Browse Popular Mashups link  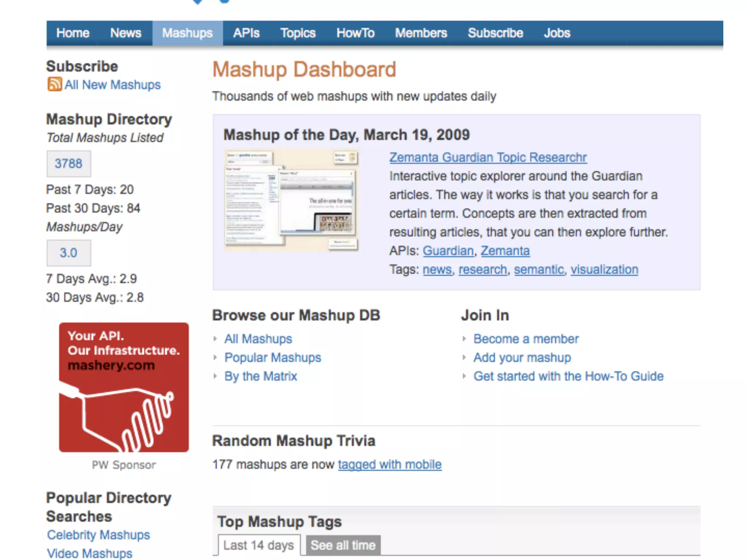(x=272, y=358)
